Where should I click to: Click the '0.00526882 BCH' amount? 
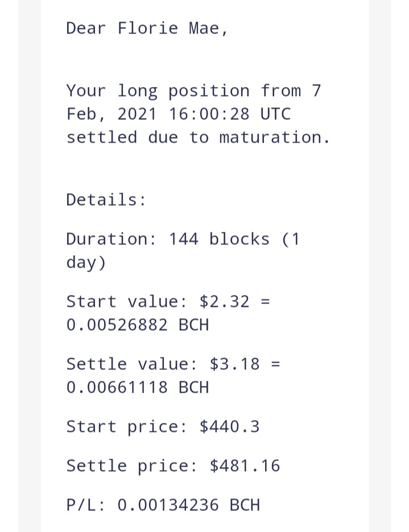(137, 325)
